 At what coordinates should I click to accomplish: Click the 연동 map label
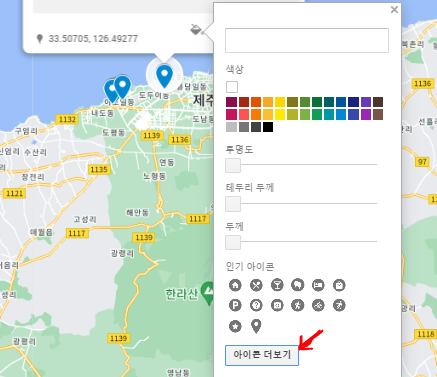[x=167, y=162]
